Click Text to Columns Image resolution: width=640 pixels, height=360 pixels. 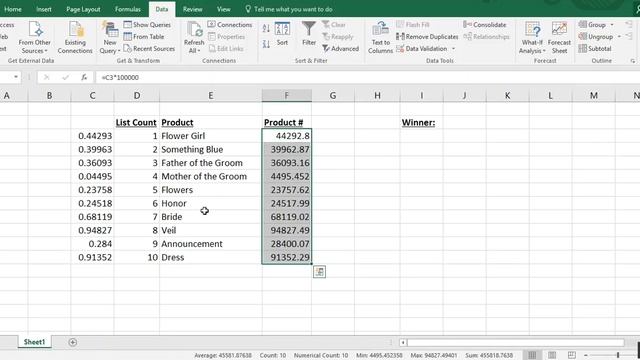pos(380,38)
